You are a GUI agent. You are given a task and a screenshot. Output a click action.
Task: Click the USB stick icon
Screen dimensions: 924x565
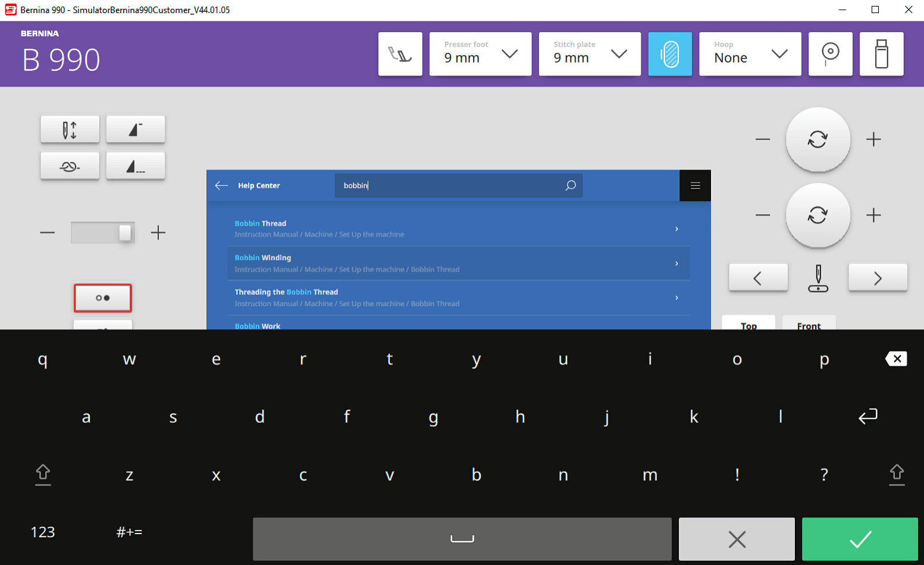click(882, 54)
